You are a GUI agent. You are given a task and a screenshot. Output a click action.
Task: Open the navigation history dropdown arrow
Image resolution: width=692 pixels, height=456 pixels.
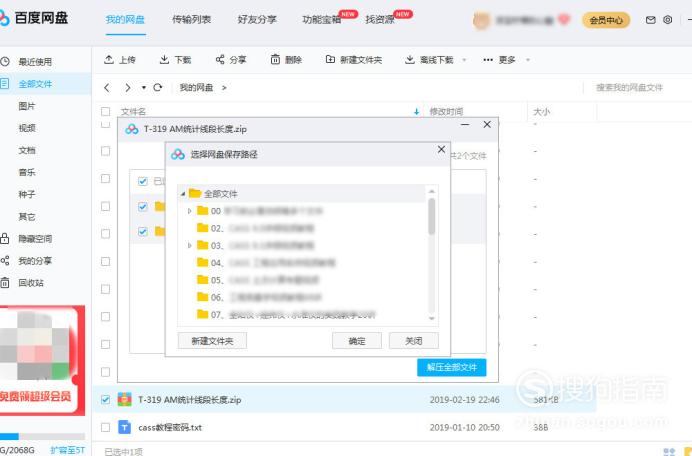(x=144, y=87)
